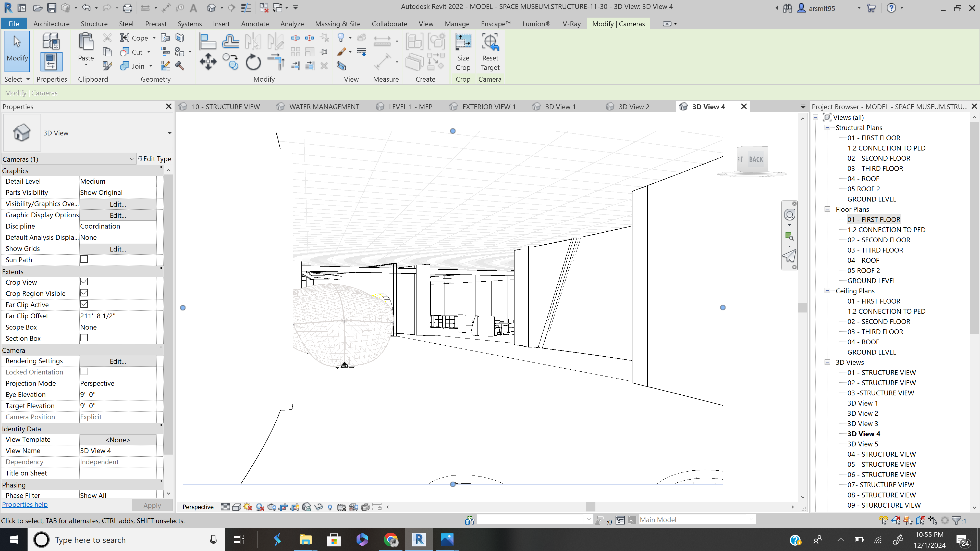
Task: Select the Align tool
Action: 208,41
